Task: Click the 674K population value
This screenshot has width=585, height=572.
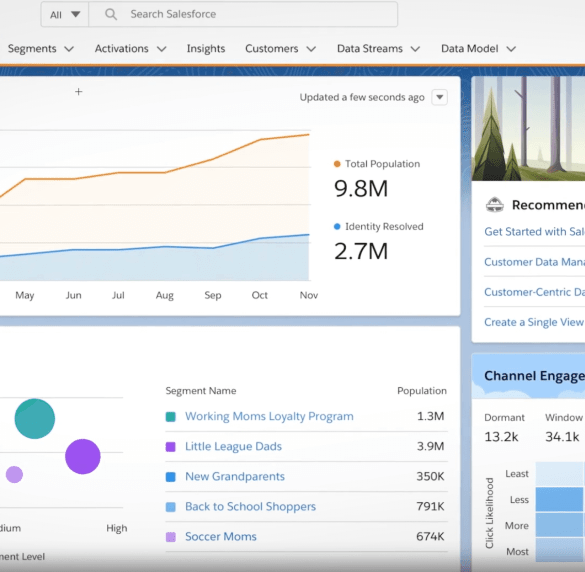Action: click(431, 537)
